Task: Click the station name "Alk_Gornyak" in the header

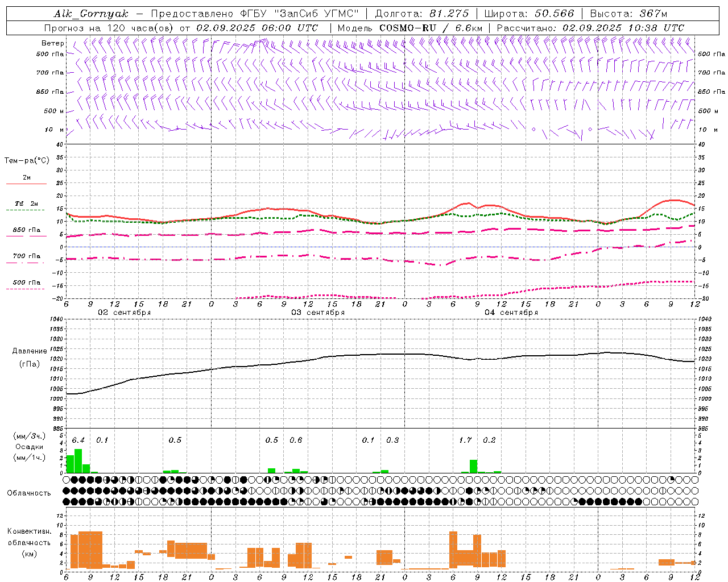Action: coord(92,14)
